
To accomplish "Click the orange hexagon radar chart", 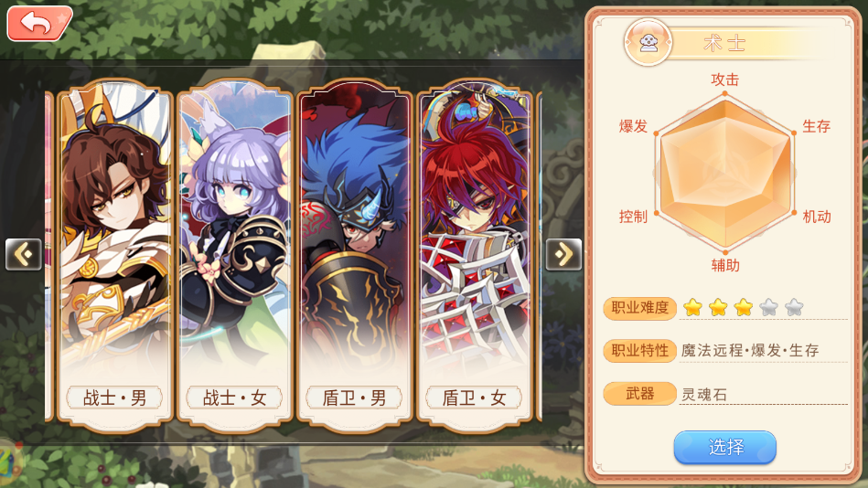I will pyautogui.click(x=725, y=173).
